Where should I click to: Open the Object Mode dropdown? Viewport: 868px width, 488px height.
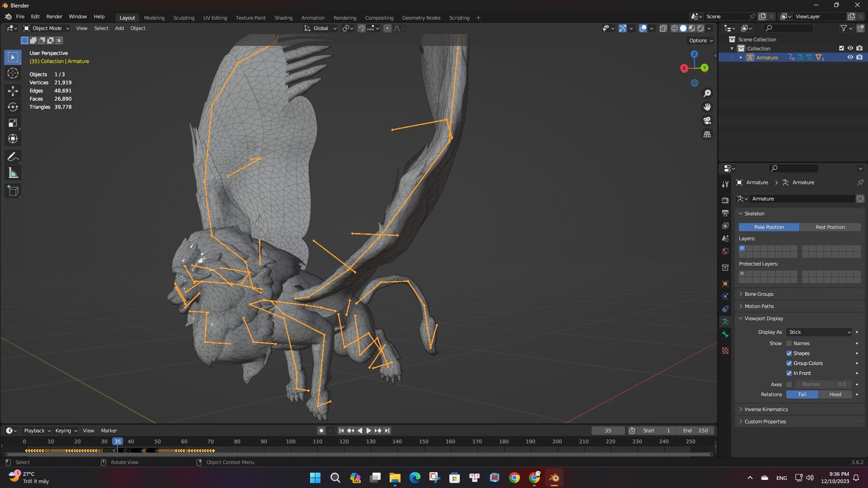click(x=47, y=28)
